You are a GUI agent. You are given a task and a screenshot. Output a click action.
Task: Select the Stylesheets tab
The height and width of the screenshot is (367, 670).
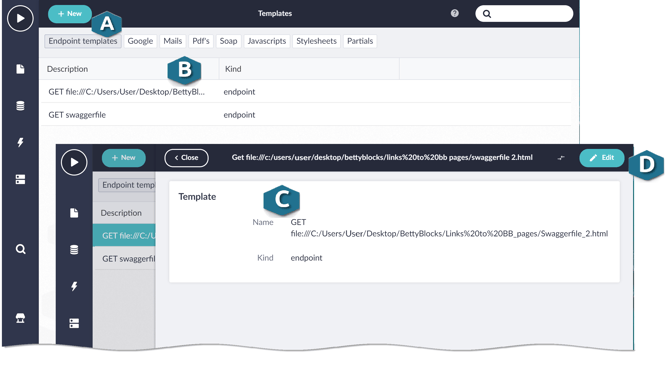tap(316, 41)
